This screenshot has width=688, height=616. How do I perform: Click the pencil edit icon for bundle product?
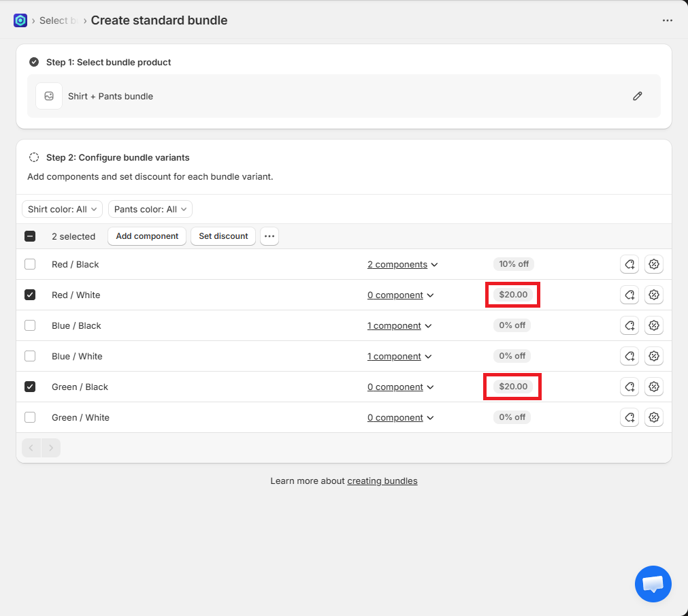click(x=637, y=96)
